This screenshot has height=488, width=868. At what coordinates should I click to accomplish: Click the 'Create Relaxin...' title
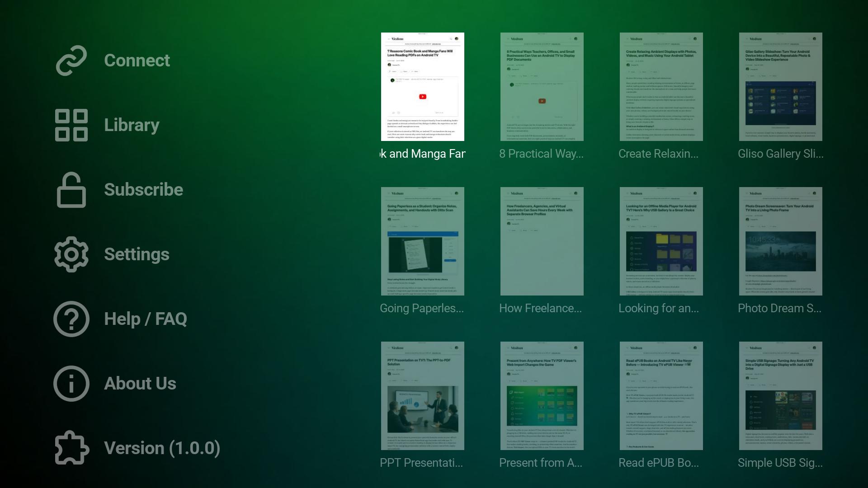click(658, 154)
